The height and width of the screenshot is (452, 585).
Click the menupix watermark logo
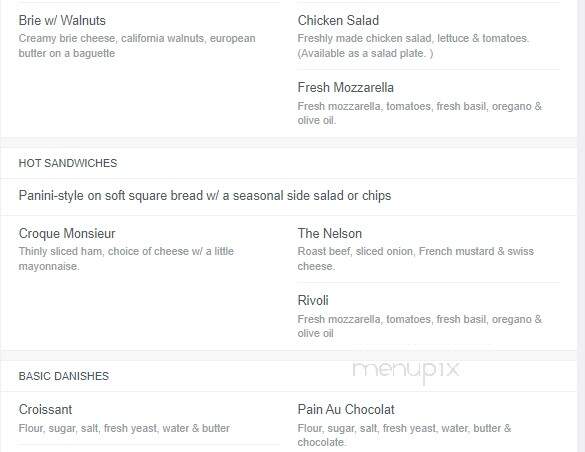click(406, 371)
